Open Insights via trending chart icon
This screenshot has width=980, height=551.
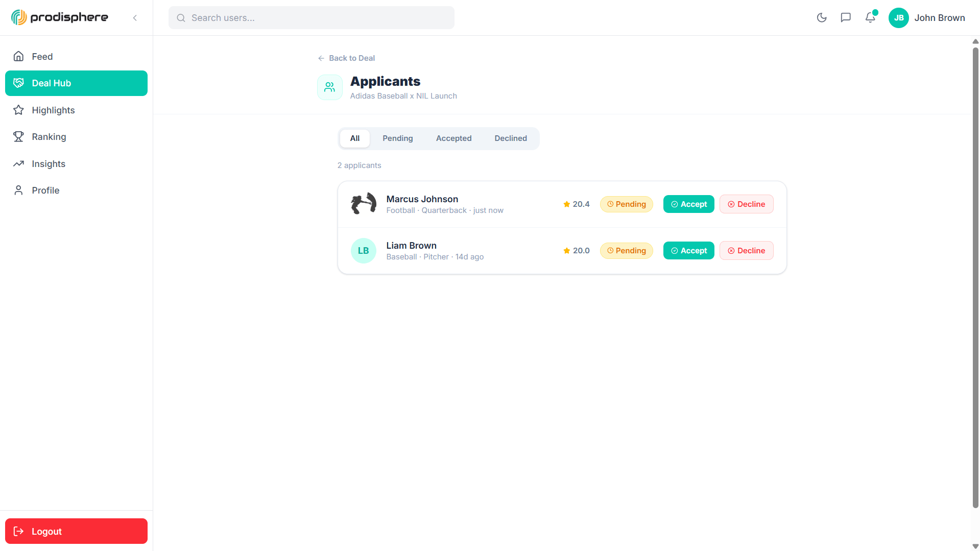coord(18,163)
